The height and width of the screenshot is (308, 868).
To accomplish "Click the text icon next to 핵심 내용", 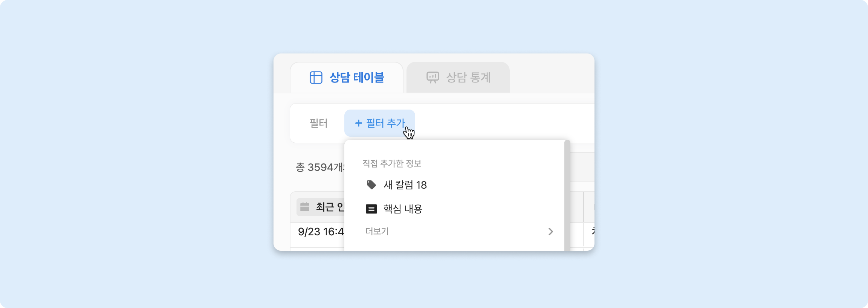I will click(371, 209).
